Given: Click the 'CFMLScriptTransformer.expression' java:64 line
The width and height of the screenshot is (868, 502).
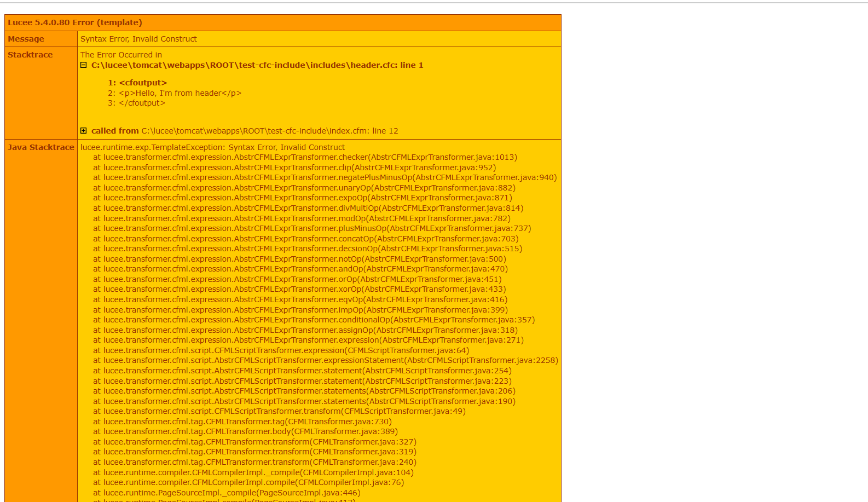Looking at the screenshot, I should pyautogui.click(x=281, y=350).
